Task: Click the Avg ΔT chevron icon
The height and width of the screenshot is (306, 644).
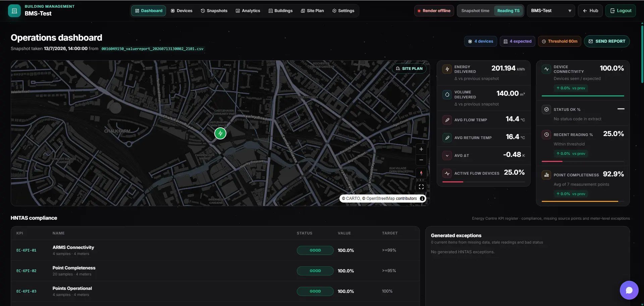Action: click(x=447, y=156)
